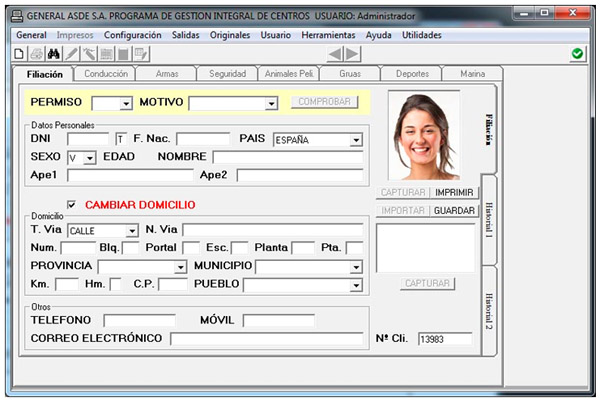Click the pencil edit toolbar icon
600x402 pixels.
coord(72,53)
